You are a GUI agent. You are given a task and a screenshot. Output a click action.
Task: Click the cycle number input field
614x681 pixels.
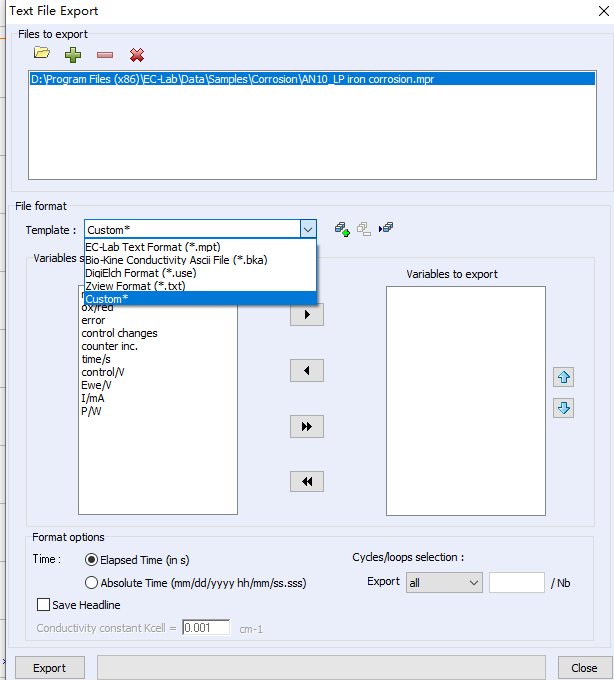(516, 582)
